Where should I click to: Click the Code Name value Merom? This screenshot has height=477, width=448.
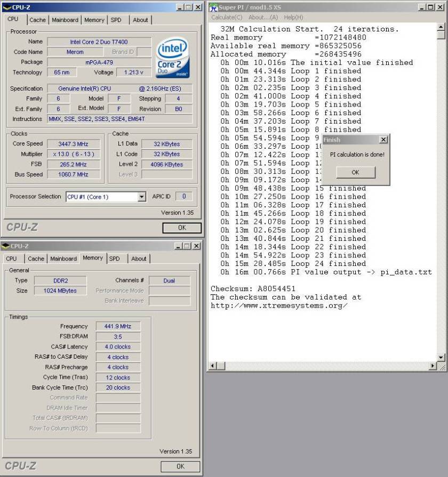(x=75, y=52)
